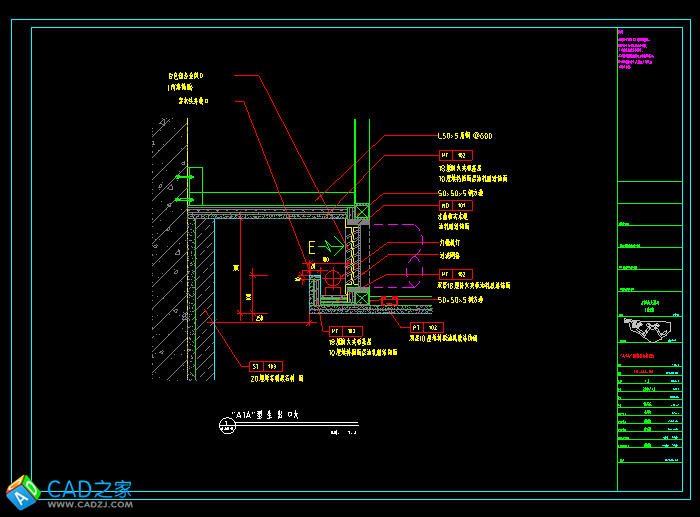The height and width of the screenshot is (517, 700).
Task: Click the L50×5 @600 angle steel label
Action: [464, 136]
